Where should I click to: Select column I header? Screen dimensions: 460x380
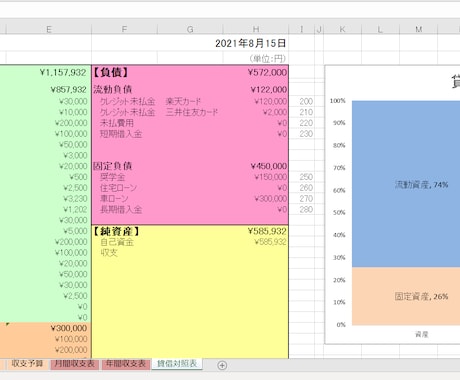tap(302, 29)
